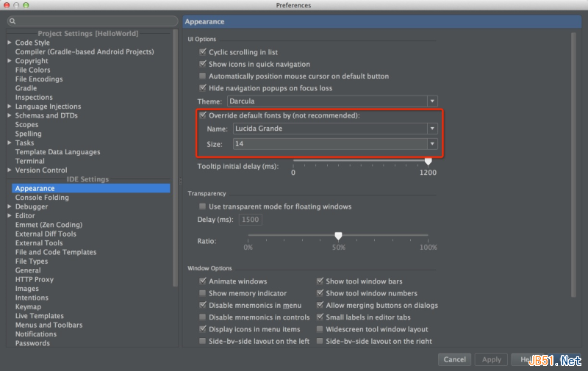Toggle Show tool window bars checkbox
Image resolution: width=588 pixels, height=371 pixels.
click(x=320, y=281)
